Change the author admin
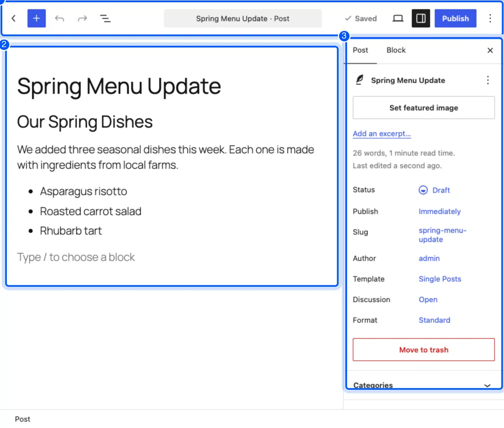The height and width of the screenshot is (428, 504). click(429, 258)
